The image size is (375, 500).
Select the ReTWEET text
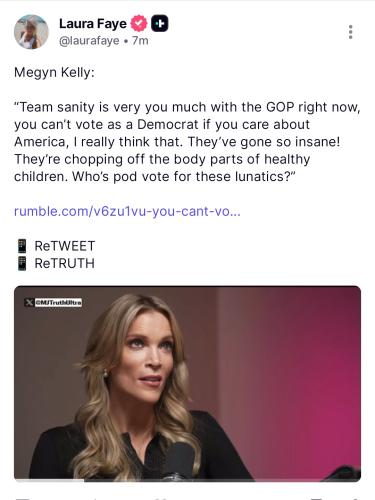click(65, 246)
